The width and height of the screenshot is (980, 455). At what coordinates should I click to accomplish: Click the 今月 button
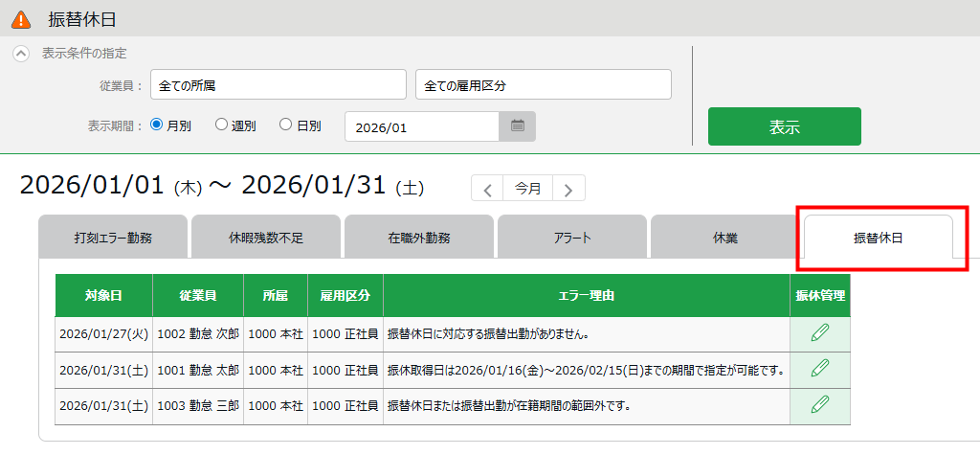click(527, 189)
